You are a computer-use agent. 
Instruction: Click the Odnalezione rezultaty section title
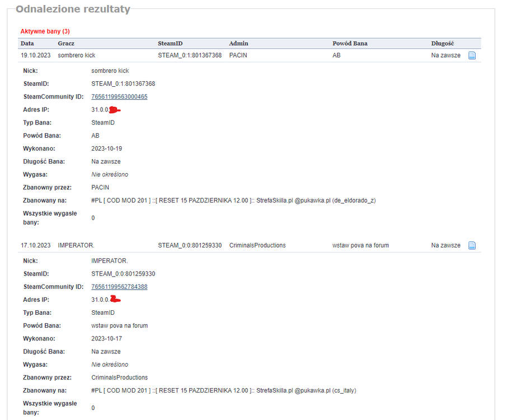73,9
